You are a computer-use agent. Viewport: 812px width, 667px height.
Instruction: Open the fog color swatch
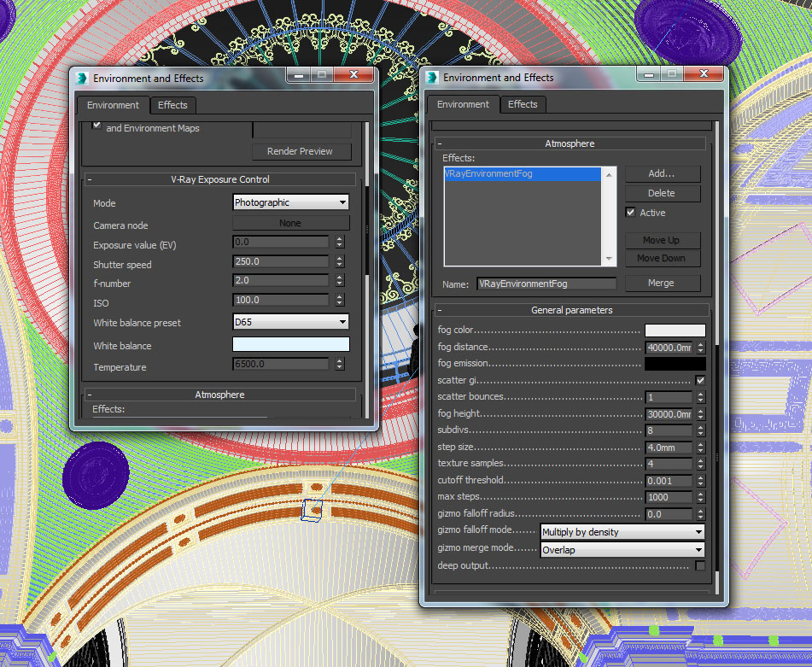tap(675, 331)
